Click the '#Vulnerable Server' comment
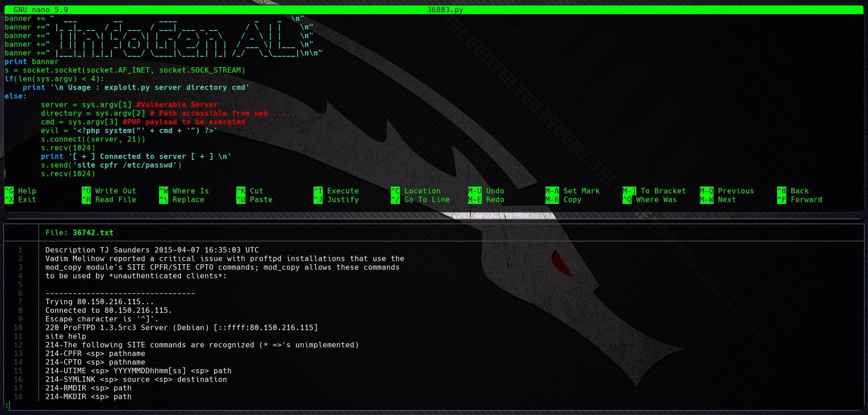Screen dimensions: 868x415 pos(177,104)
